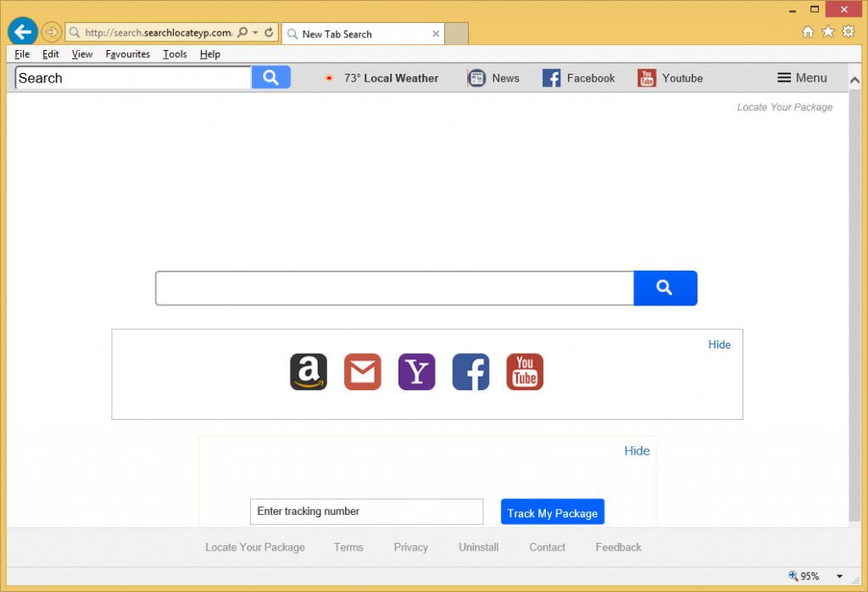Click the Facebook toolbar icon
The image size is (868, 592).
pos(551,78)
